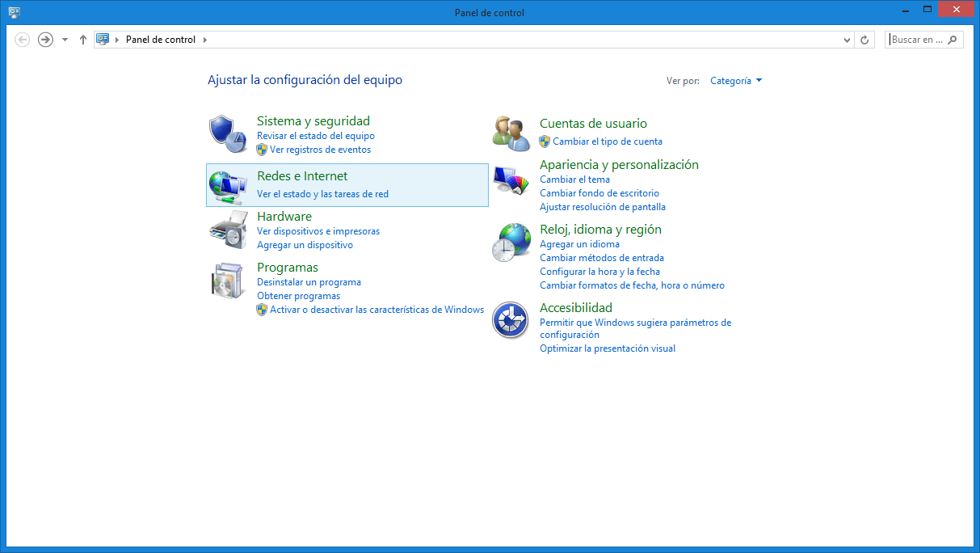Open the Programas disc box icon
Viewport: 980px width, 553px height.
tap(227, 281)
